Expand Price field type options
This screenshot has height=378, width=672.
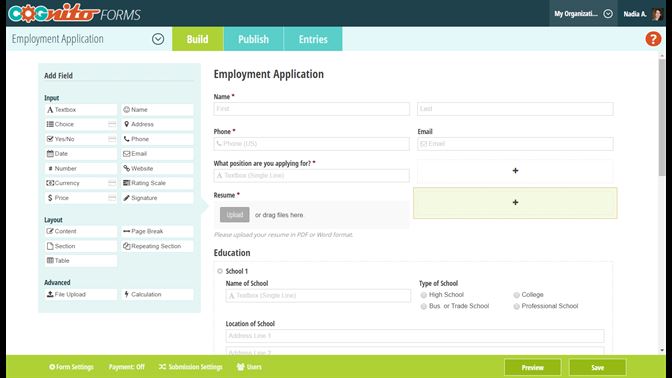(112, 198)
